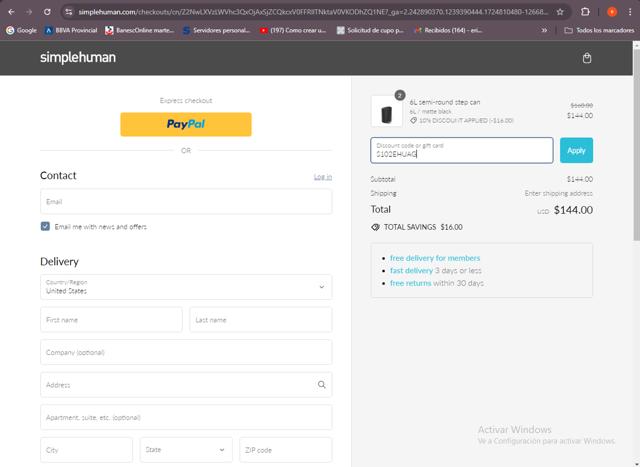Pay with the PayPal express button
The height and width of the screenshot is (467, 640).
[186, 124]
